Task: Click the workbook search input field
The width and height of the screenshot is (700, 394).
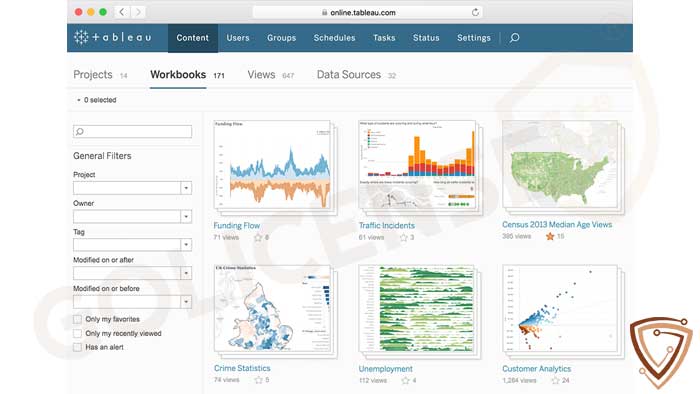Action: coord(133,132)
